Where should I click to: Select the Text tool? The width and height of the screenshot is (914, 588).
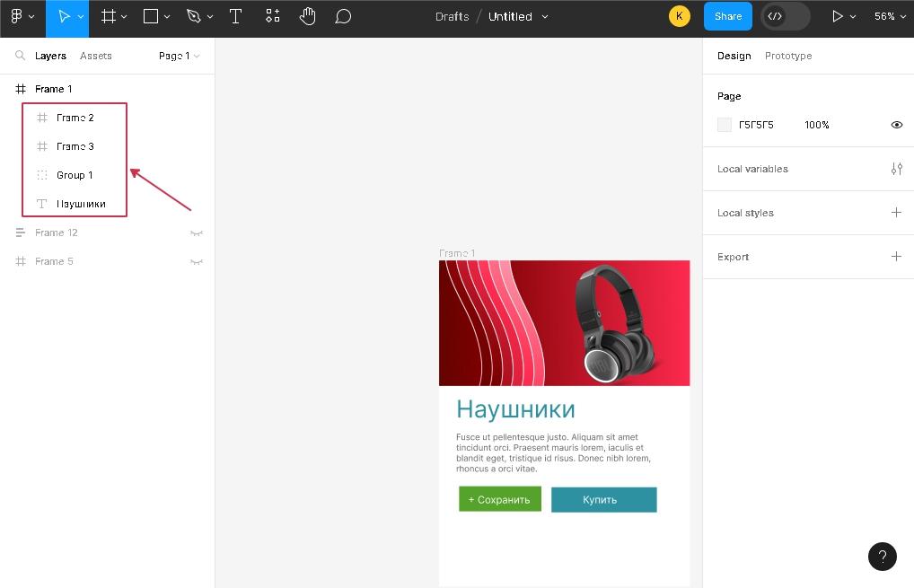point(235,17)
